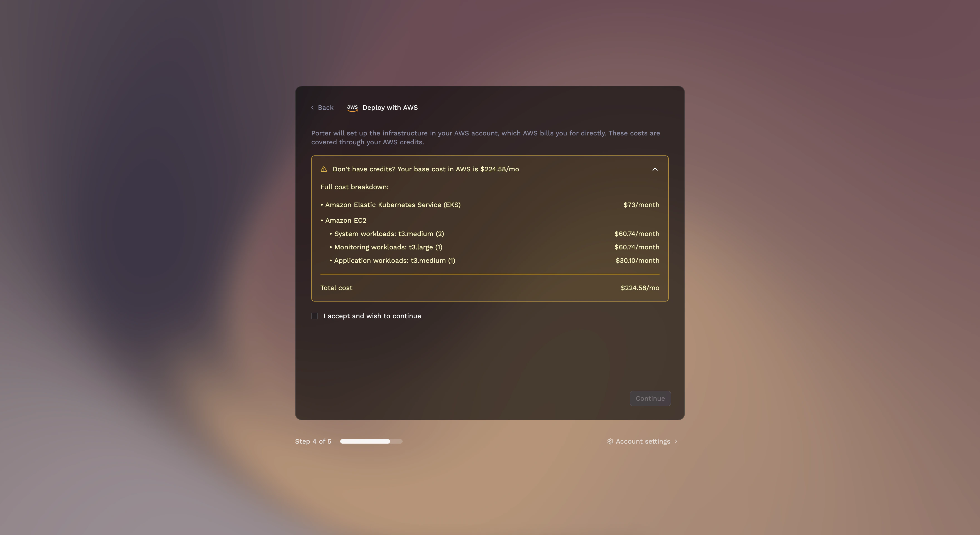Click the arrow right of Account settings

[676, 441]
